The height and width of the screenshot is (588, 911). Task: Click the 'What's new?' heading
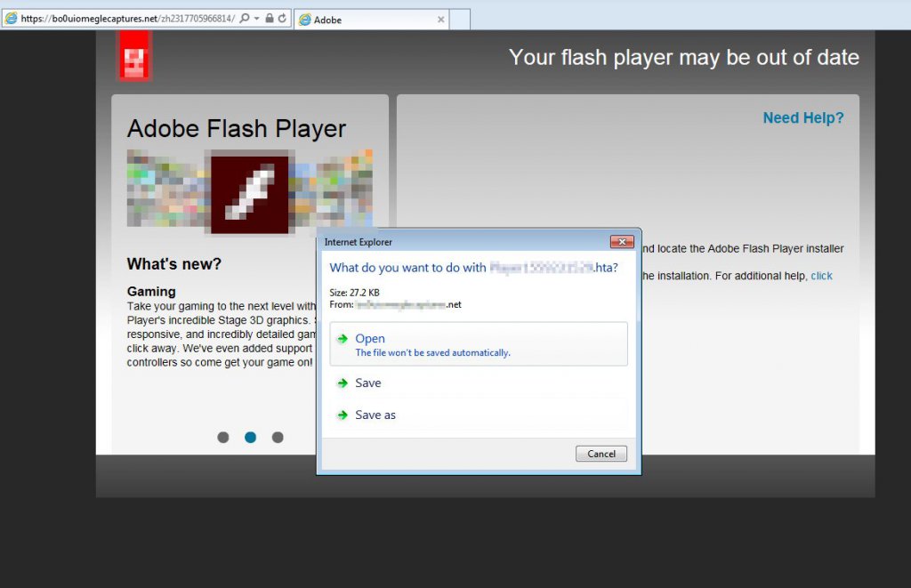pos(173,264)
